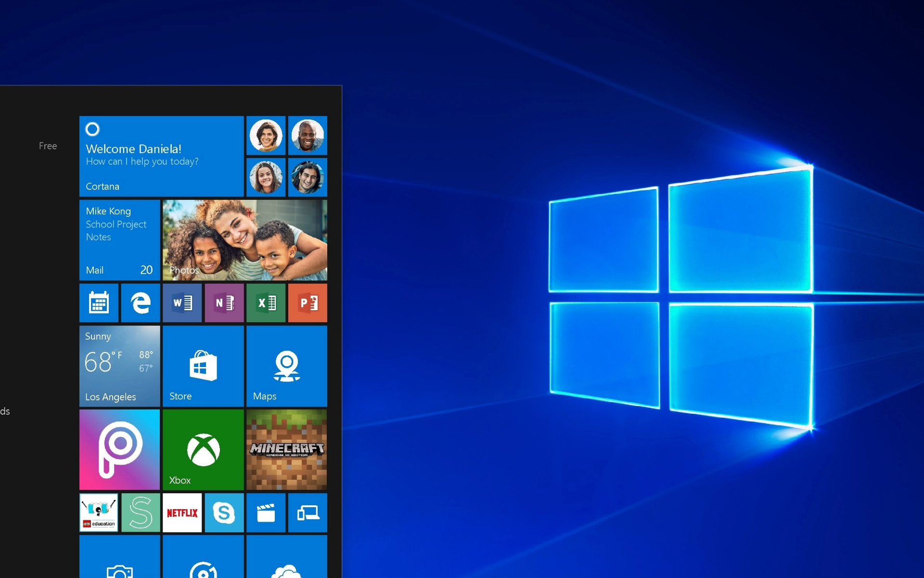Open the OneDrive cloud tile
This screenshot has width=924, height=578.
[x=287, y=557]
